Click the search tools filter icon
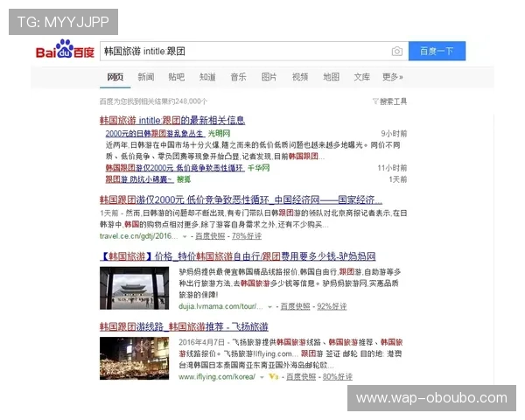525x420 pixels. [x=375, y=101]
